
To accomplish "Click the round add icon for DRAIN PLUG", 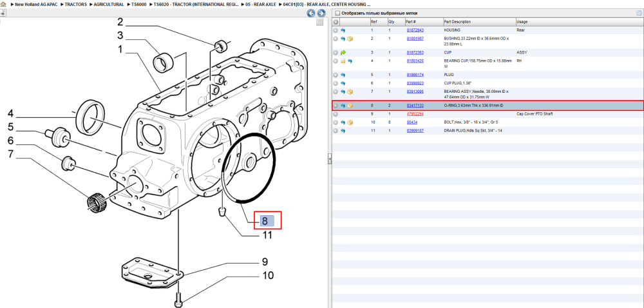I will (x=336, y=131).
